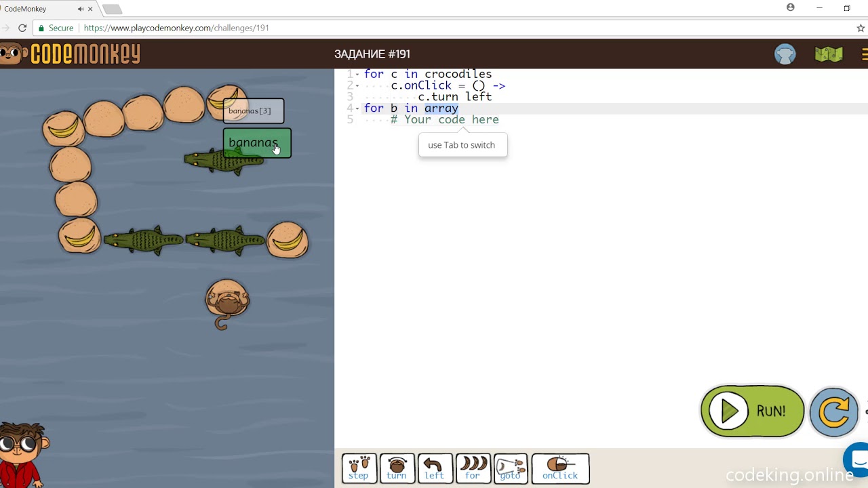Click the left command button

coord(435,468)
